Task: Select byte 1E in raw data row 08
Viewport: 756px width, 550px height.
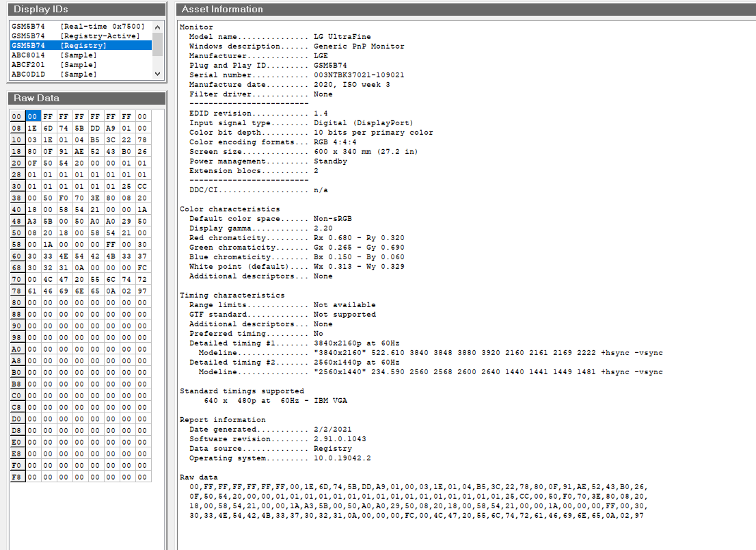Action: 32,129
